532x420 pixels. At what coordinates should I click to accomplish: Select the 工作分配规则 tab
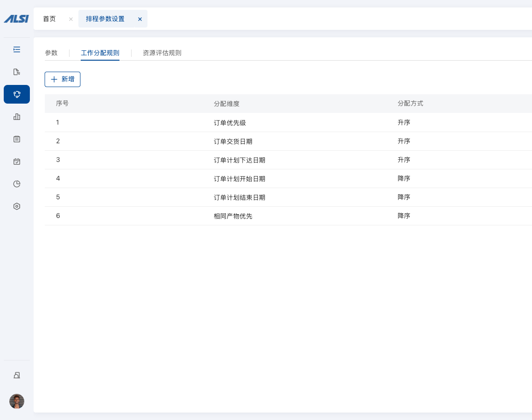click(x=100, y=53)
